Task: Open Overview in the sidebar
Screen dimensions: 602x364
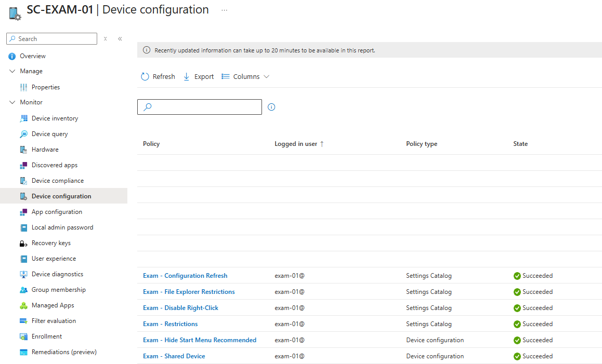Action: (33, 56)
